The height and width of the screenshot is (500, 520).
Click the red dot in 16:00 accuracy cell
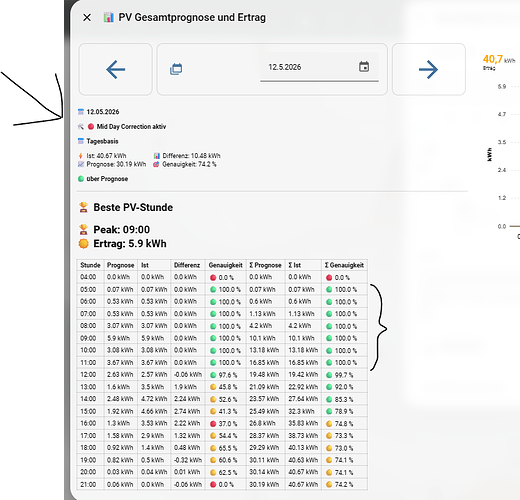click(213, 424)
